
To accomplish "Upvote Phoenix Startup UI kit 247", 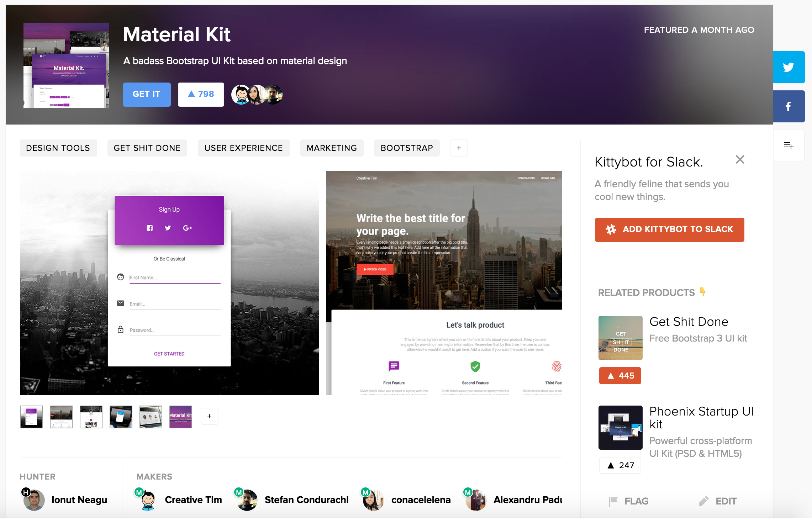I will (620, 465).
